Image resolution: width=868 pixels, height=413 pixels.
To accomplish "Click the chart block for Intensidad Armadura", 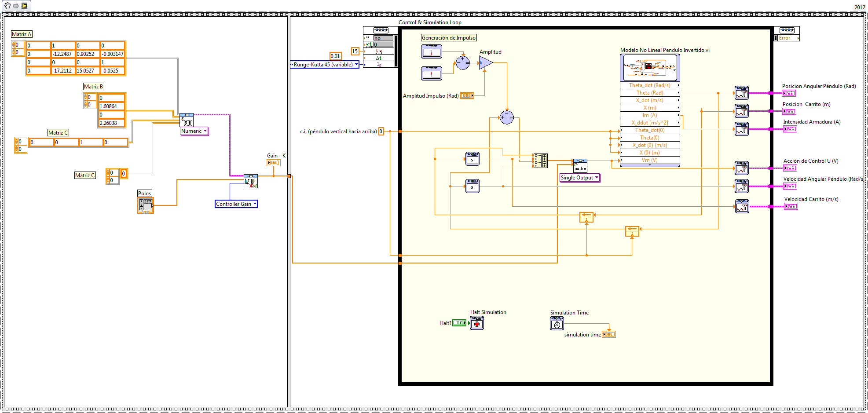I will (x=742, y=129).
